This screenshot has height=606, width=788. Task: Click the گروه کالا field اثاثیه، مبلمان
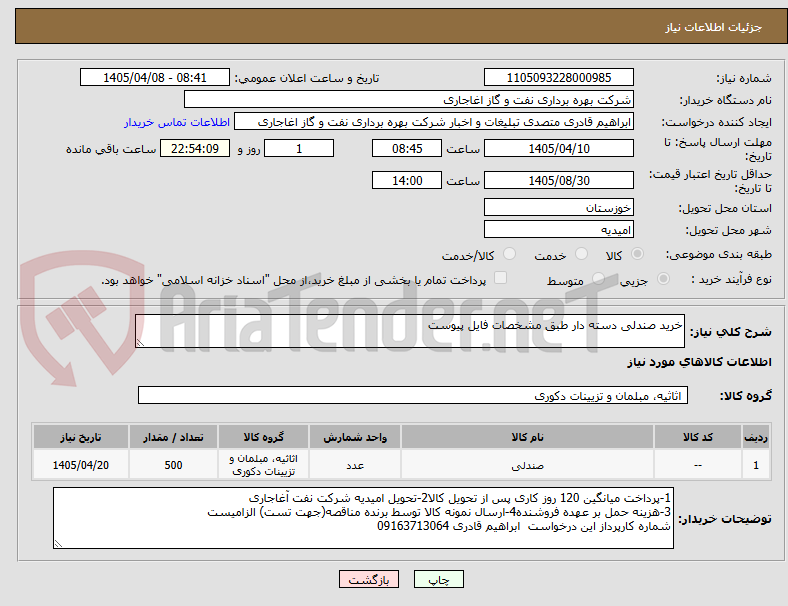413,395
